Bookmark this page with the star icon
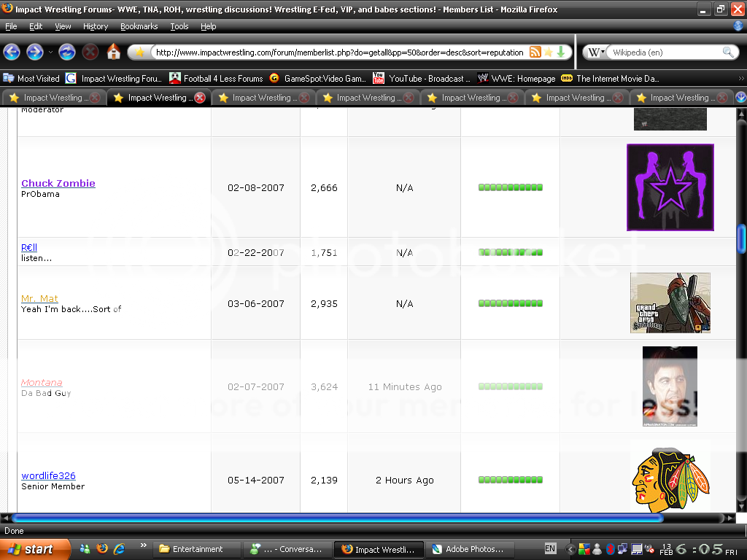Image resolution: width=747 pixels, height=560 pixels. (548, 52)
